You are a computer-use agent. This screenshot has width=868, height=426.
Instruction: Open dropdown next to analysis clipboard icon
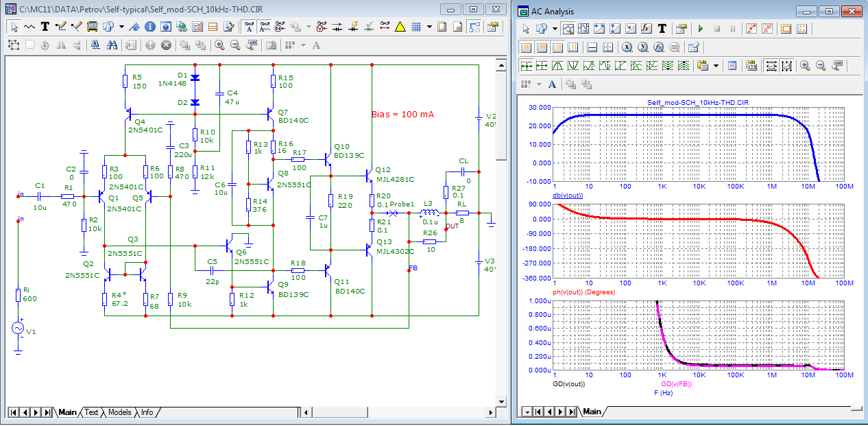coord(716,66)
